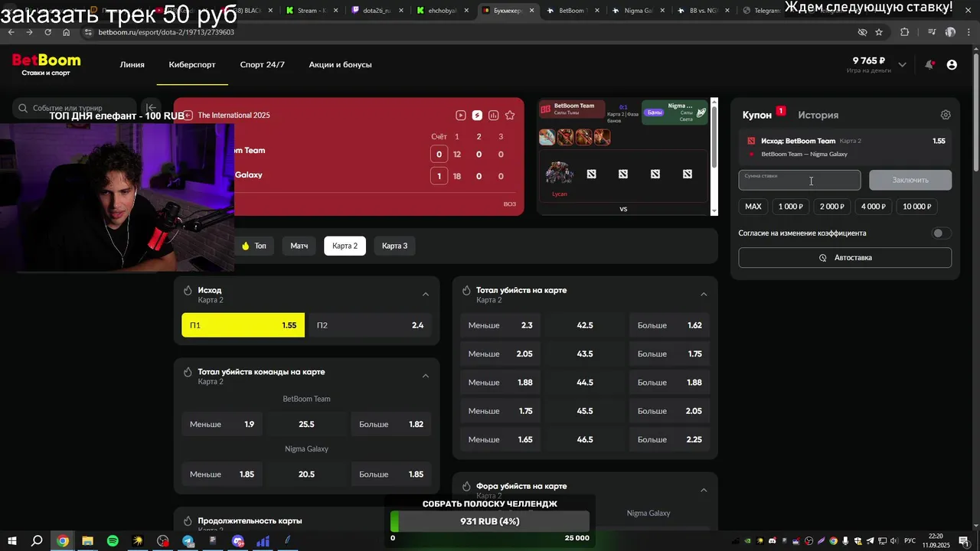The image size is (980, 551).
Task: Reload the page with browser refresh icon
Action: [47, 32]
